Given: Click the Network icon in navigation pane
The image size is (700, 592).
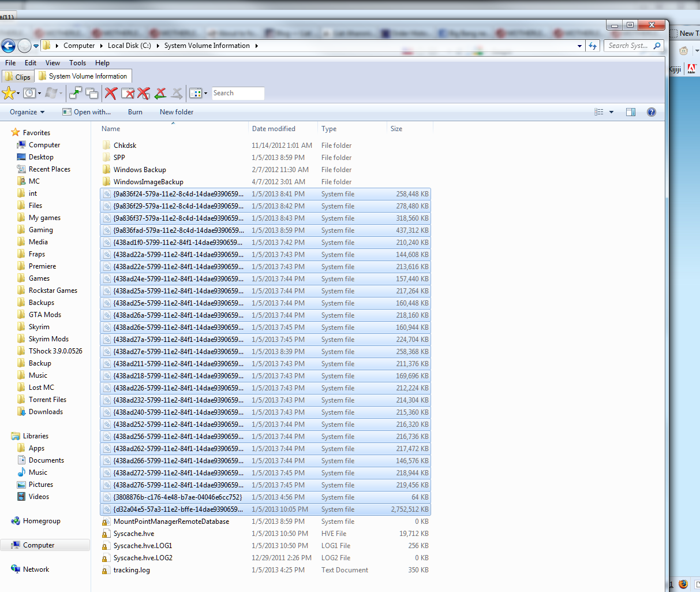Looking at the screenshot, I should [16, 569].
